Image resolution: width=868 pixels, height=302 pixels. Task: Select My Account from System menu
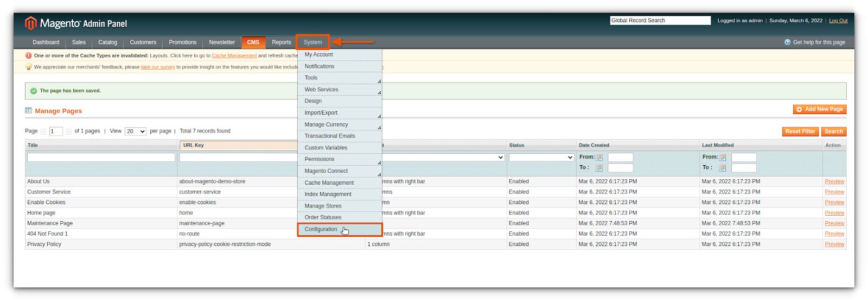click(x=340, y=55)
